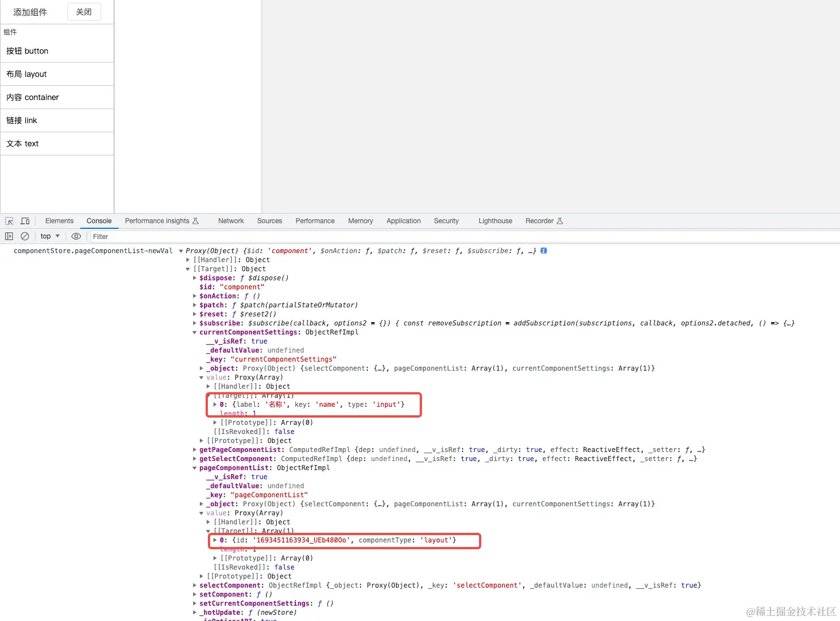The height and width of the screenshot is (621, 840).
Task: Expand the $onAction function entry
Action: coord(195,296)
